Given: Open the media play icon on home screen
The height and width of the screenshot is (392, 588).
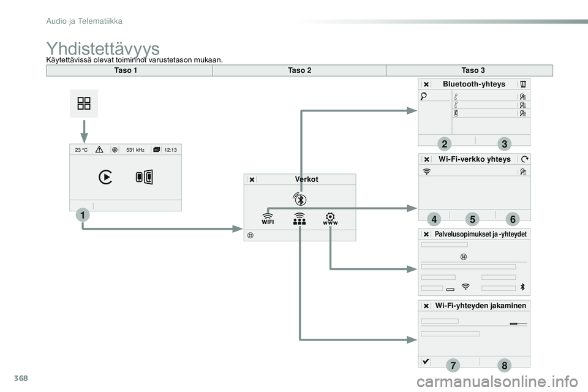Looking at the screenshot, I should 105,177.
